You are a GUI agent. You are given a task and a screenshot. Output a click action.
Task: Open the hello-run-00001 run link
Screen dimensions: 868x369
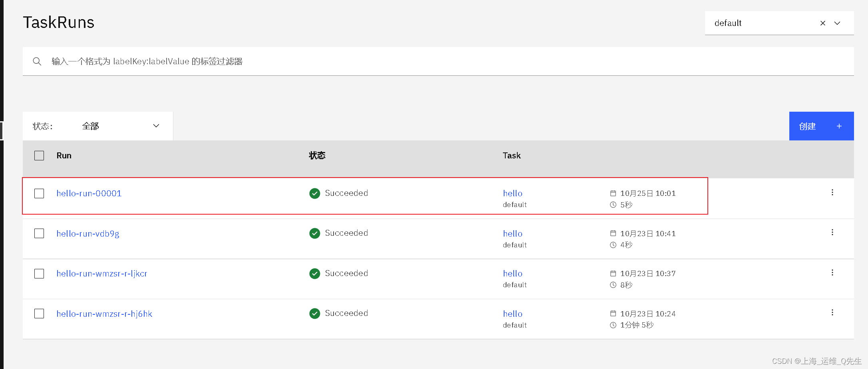[89, 193]
